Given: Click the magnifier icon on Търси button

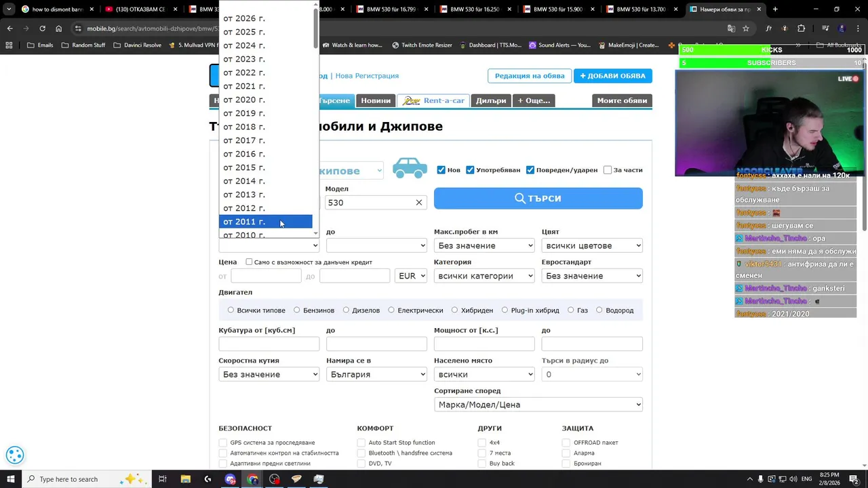Looking at the screenshot, I should tap(519, 199).
